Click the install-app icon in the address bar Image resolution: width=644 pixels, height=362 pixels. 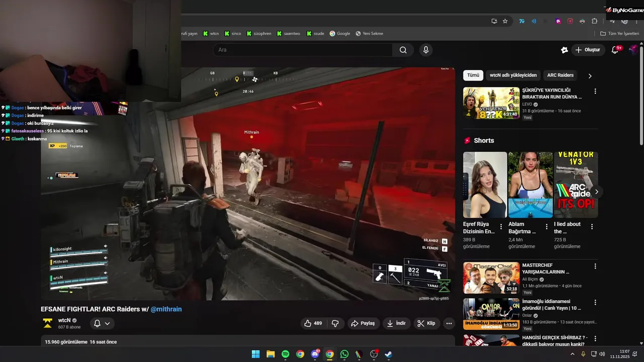(494, 21)
